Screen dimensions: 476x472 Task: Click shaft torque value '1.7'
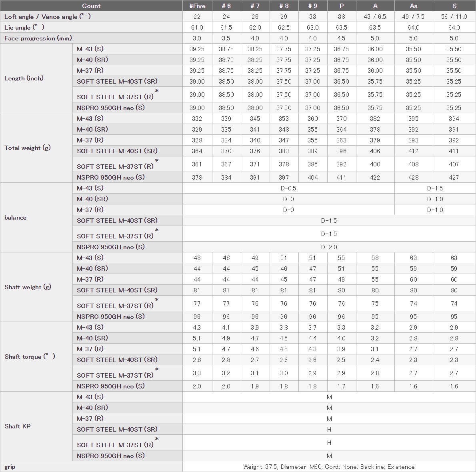pos(342,386)
